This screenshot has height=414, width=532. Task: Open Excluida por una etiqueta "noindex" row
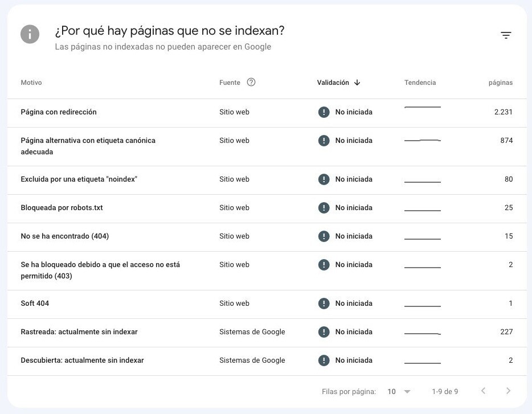(79, 179)
